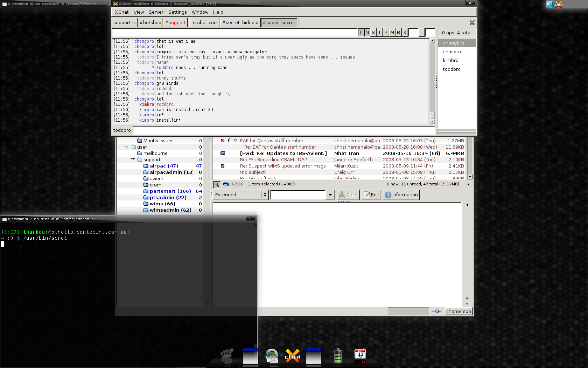The height and width of the screenshot is (368, 588).
Task: Toggle the K keyword channel mode
Action: tap(405, 33)
